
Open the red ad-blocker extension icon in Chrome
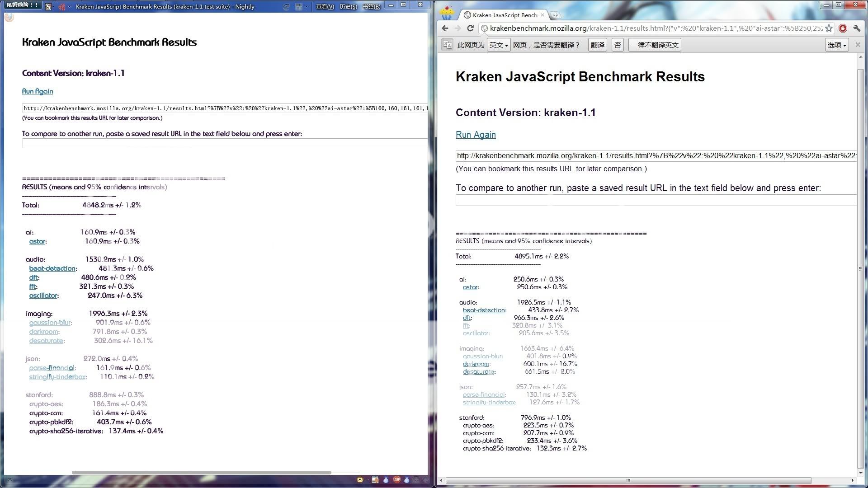tap(843, 28)
